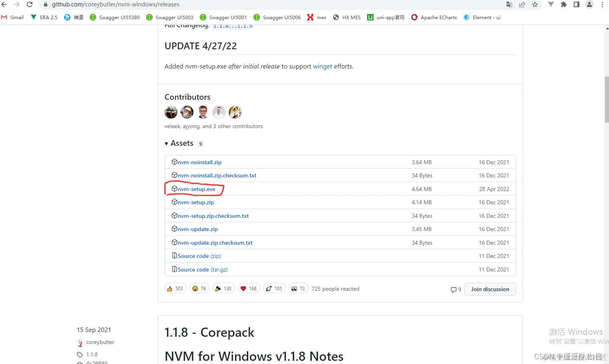Download Source code (zip)

[x=199, y=256]
